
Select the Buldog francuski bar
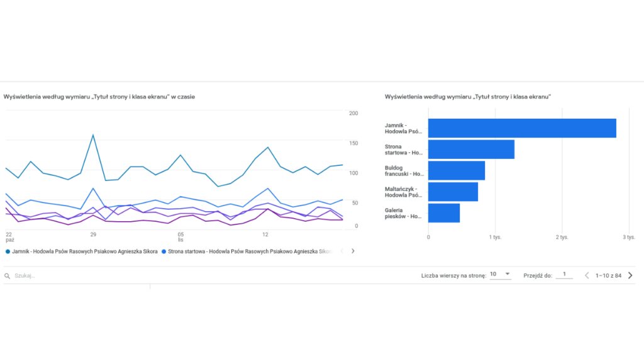(457, 171)
